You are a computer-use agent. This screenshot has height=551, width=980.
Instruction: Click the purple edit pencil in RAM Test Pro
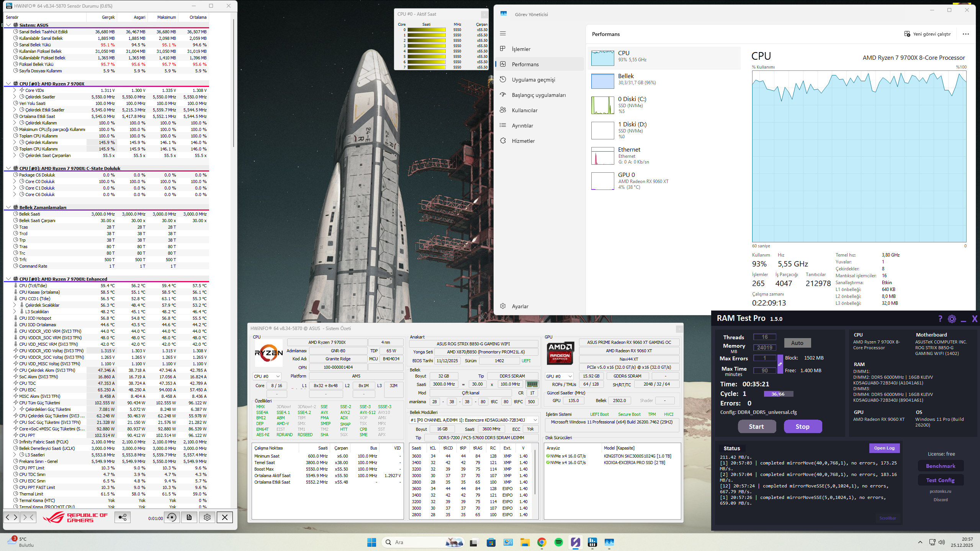780,364
